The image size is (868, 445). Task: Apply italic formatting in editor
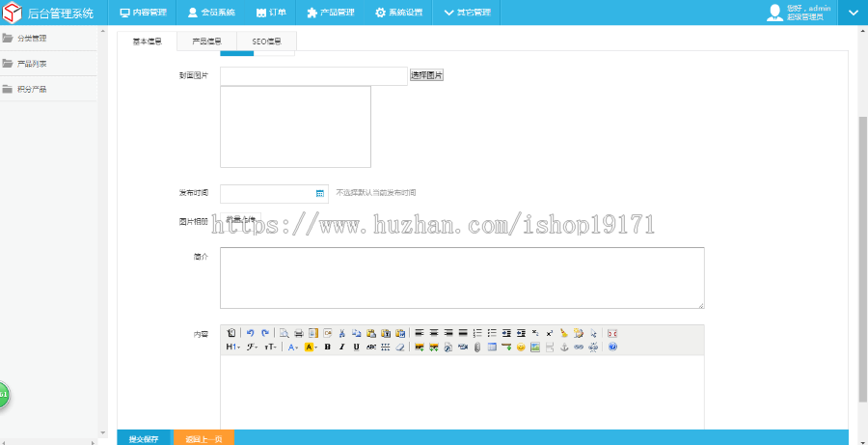pos(341,347)
